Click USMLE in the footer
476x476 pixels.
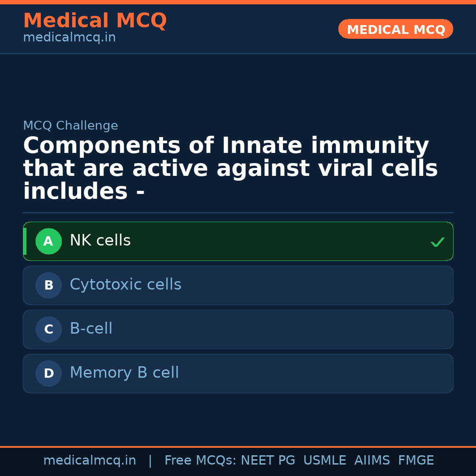(324, 461)
